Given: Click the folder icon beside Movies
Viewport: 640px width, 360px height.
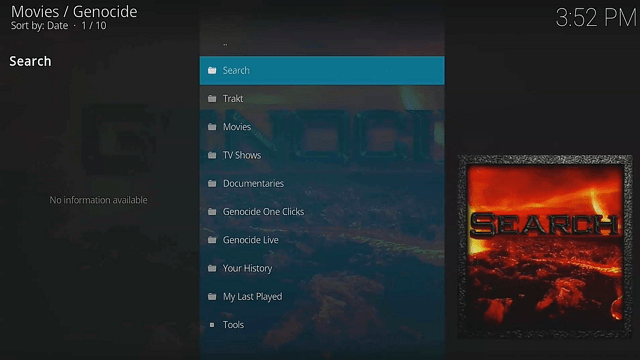Looking at the screenshot, I should (x=212, y=127).
